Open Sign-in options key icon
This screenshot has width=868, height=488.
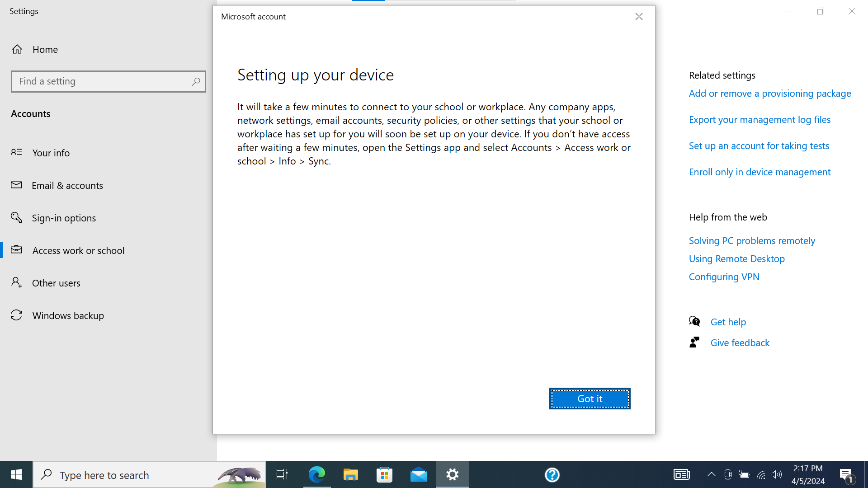16,218
